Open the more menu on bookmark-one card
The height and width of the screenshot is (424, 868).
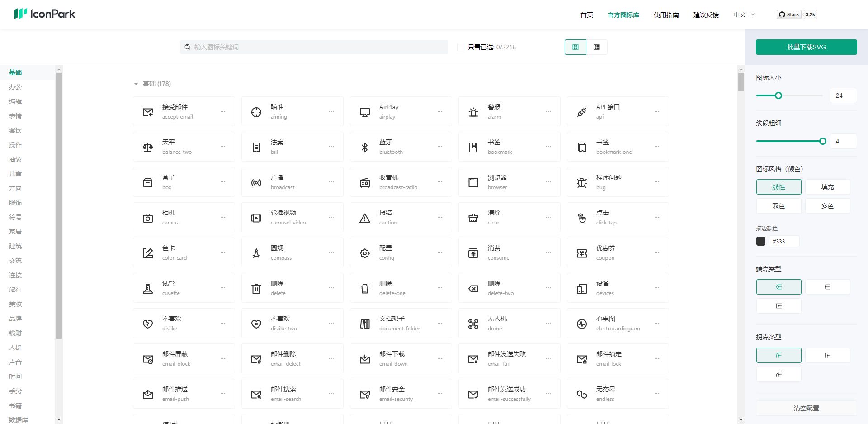coord(657,147)
